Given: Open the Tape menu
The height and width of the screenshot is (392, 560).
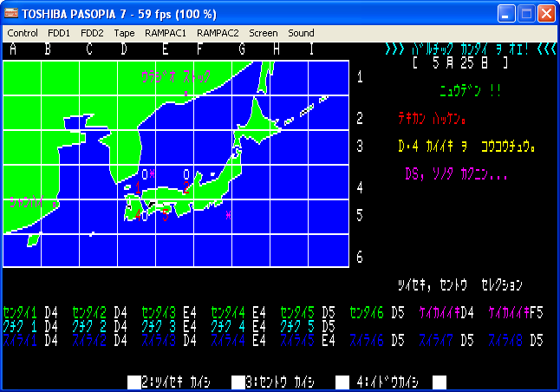Looking at the screenshot, I should pyautogui.click(x=124, y=33).
